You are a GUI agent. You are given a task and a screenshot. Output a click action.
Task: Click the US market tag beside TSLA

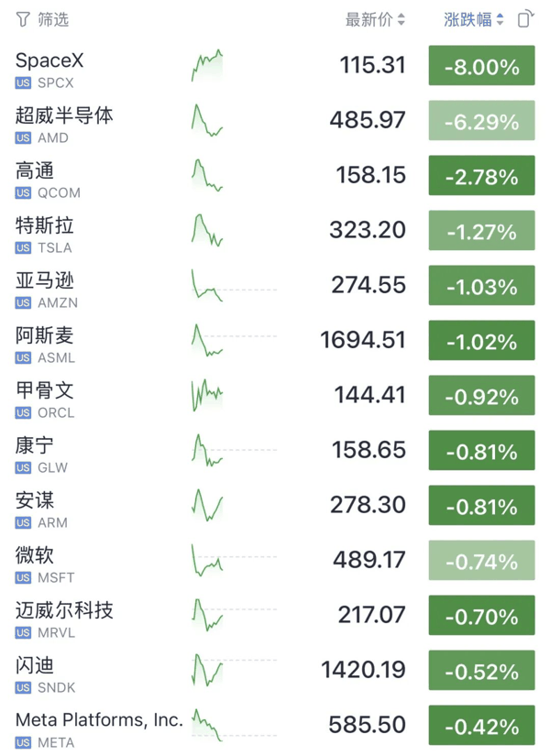[23, 247]
